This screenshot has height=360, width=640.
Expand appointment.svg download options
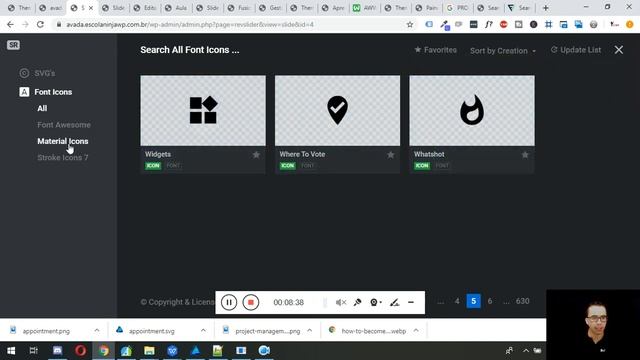(203, 330)
